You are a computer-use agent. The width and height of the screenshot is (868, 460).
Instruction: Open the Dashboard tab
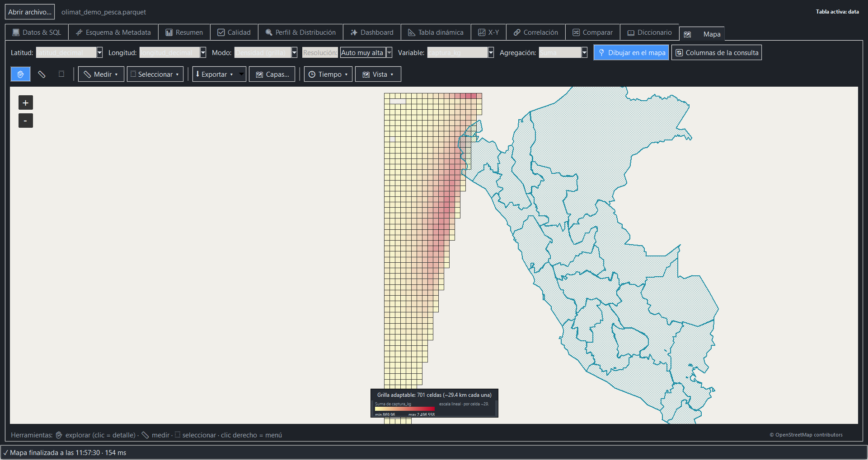(x=372, y=33)
